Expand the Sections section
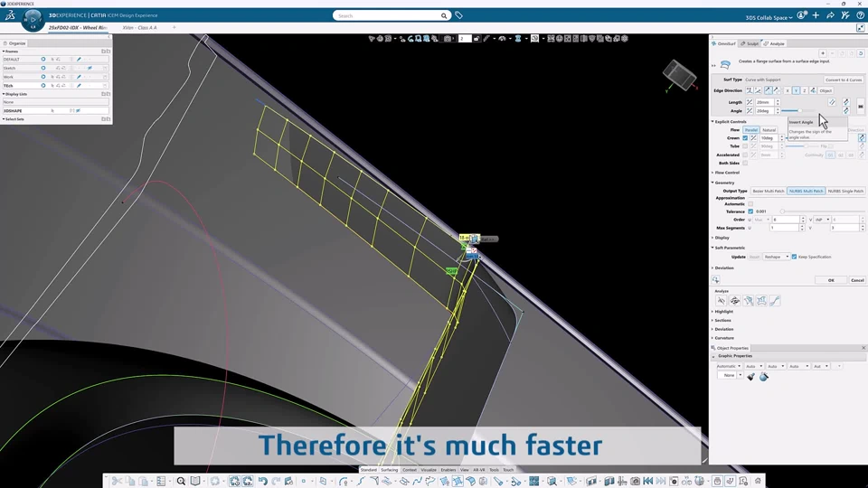 point(713,320)
